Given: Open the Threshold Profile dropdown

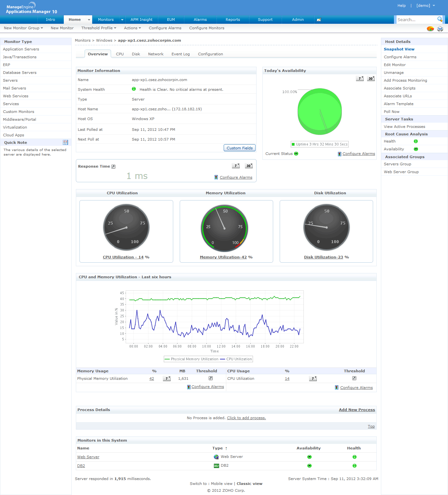Looking at the screenshot, I should (x=99, y=28).
